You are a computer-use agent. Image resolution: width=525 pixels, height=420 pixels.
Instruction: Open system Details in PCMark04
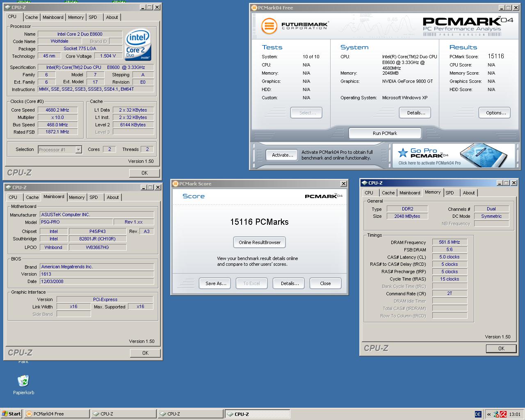click(x=416, y=113)
